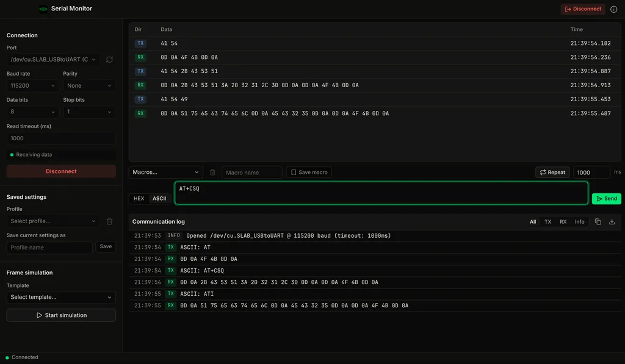Image resolution: width=625 pixels, height=364 pixels.
Task: Click the Macro name field
Action: pyautogui.click(x=252, y=173)
